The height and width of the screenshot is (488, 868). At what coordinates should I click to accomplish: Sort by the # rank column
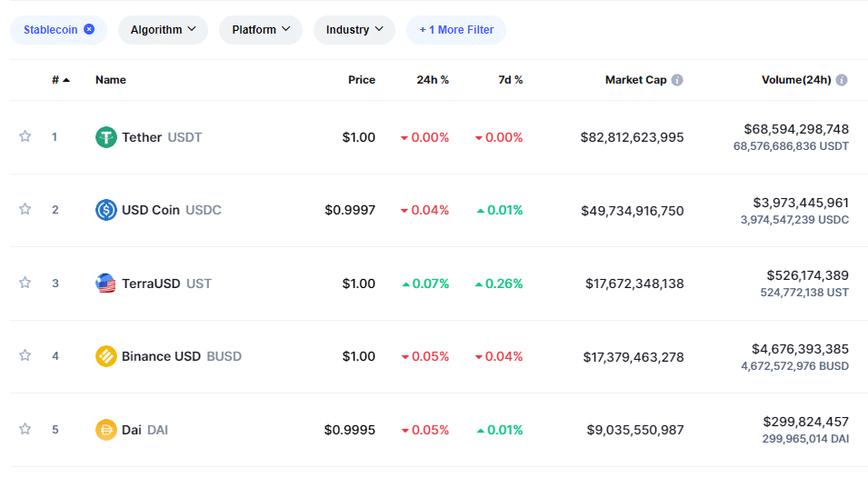60,80
